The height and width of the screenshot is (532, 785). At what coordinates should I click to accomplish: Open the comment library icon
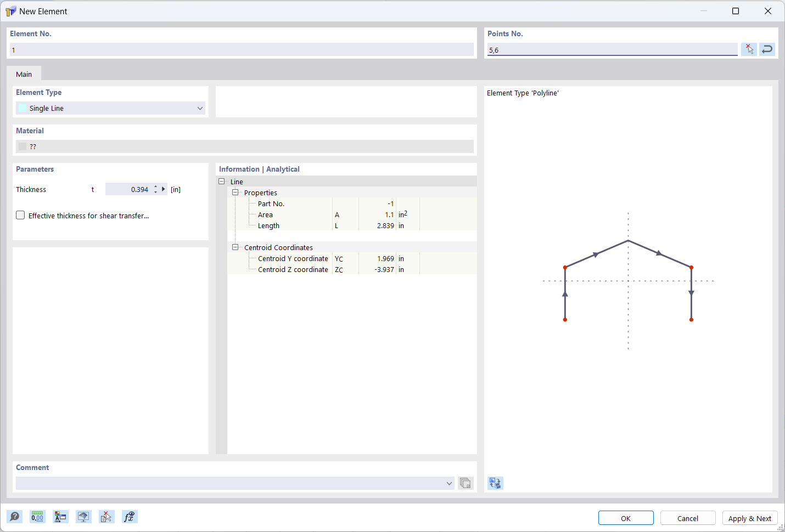466,483
